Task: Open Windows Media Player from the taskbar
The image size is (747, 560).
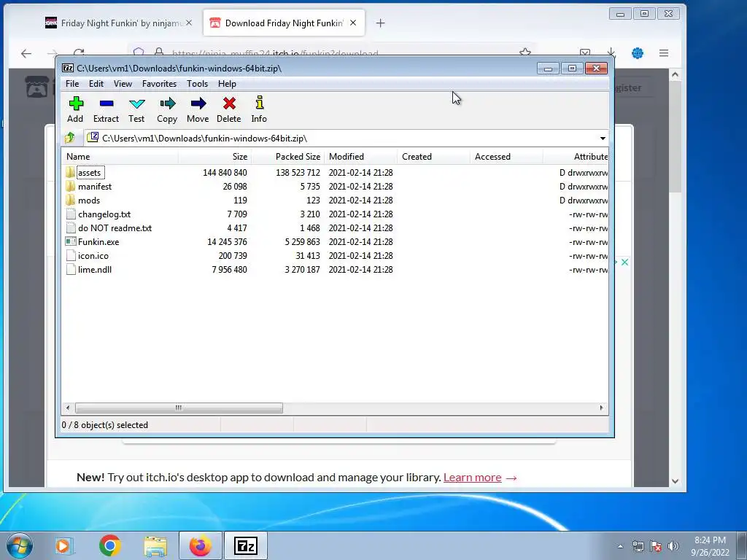Action: [64, 545]
